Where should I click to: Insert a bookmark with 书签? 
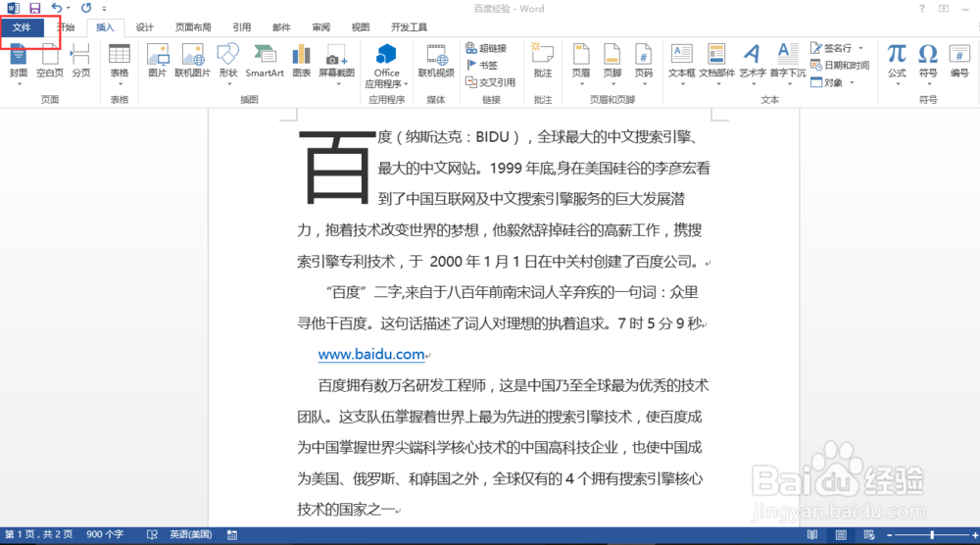pyautogui.click(x=482, y=65)
